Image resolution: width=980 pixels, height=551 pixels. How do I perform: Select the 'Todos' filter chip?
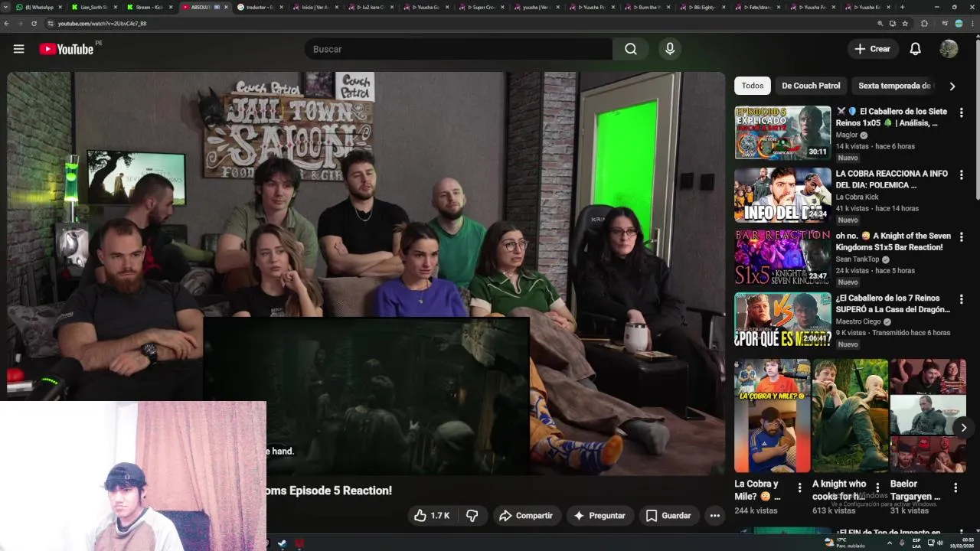pyautogui.click(x=752, y=86)
